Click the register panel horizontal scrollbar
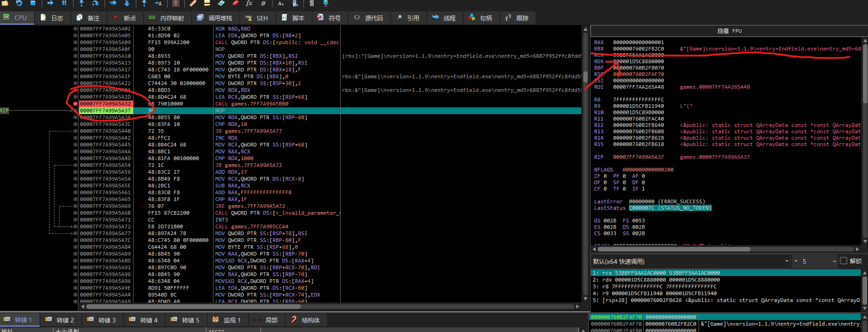Image resolution: width=868 pixels, height=332 pixels. (674, 249)
